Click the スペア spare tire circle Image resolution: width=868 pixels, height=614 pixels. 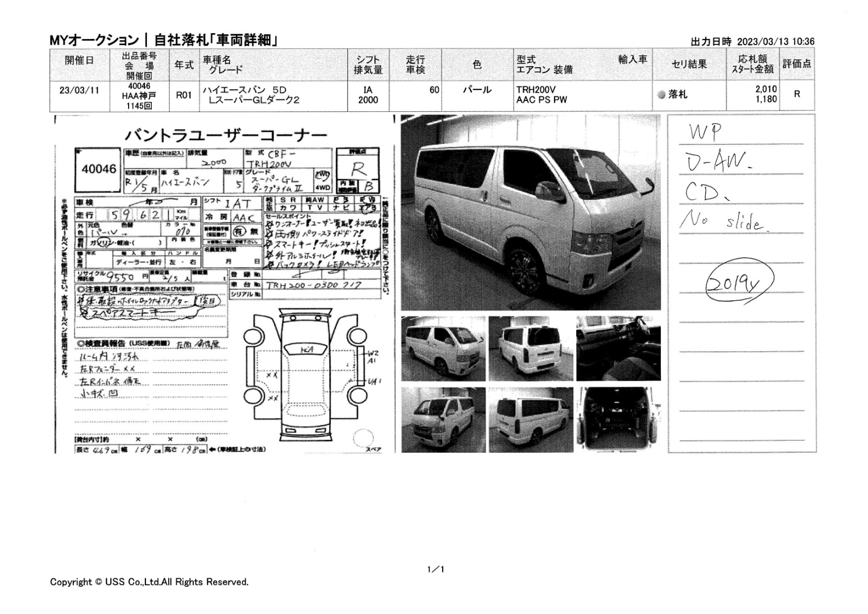[x=363, y=438]
